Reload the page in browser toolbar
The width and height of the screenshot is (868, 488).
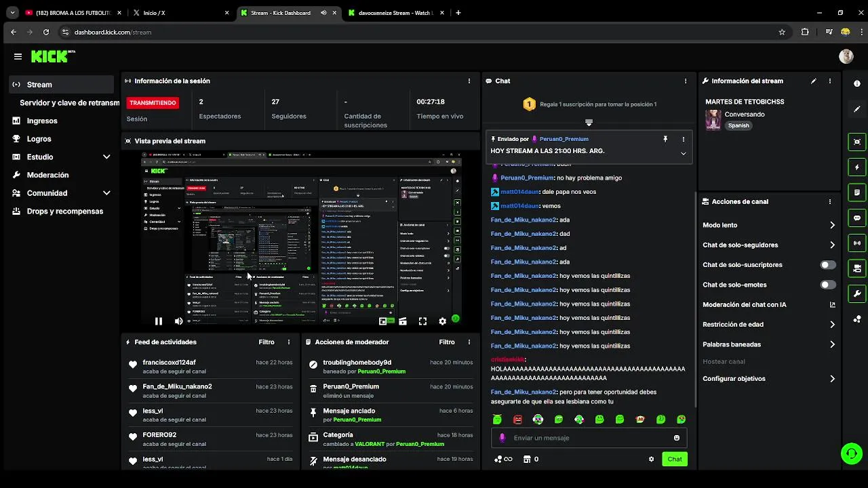tap(46, 32)
